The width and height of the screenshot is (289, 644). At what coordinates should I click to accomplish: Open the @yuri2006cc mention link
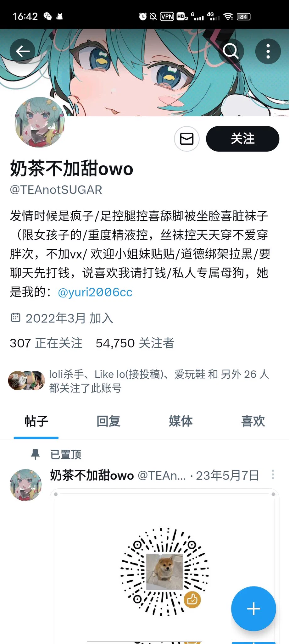pos(95,292)
